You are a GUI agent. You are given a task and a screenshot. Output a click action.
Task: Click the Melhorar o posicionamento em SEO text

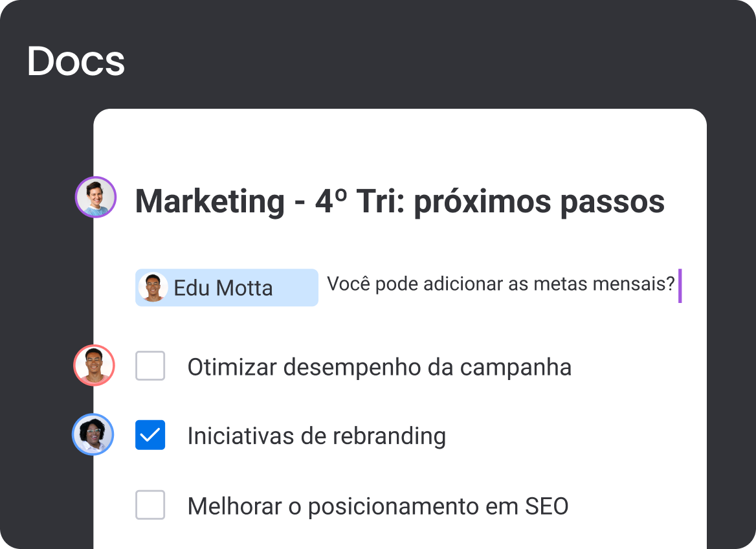click(378, 507)
